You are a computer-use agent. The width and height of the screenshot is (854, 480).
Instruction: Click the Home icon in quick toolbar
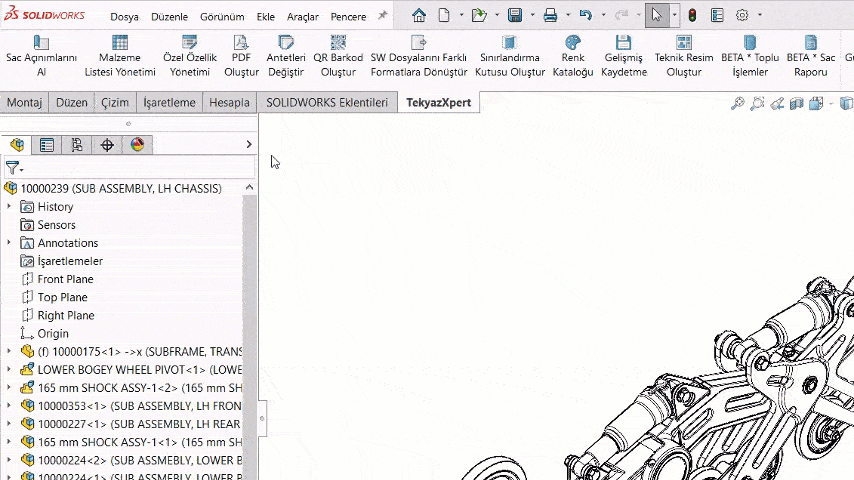point(418,15)
